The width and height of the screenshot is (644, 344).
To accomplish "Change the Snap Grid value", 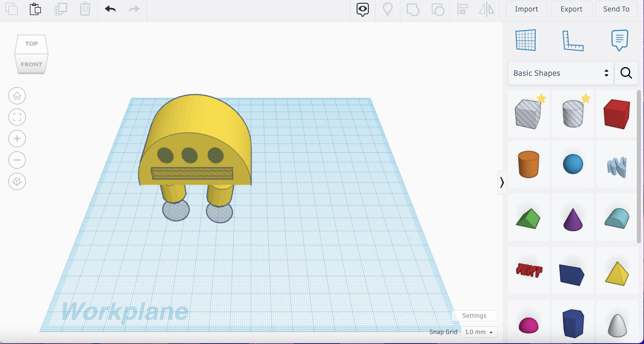I will 479,332.
